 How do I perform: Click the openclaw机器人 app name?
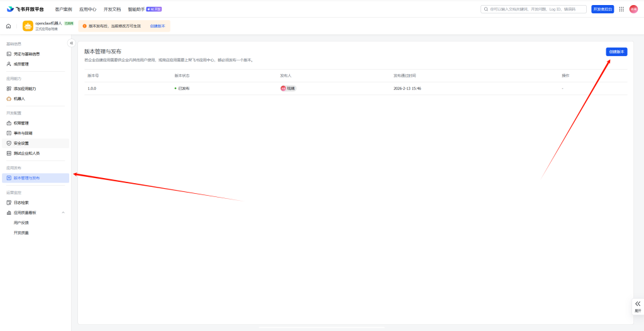point(48,23)
